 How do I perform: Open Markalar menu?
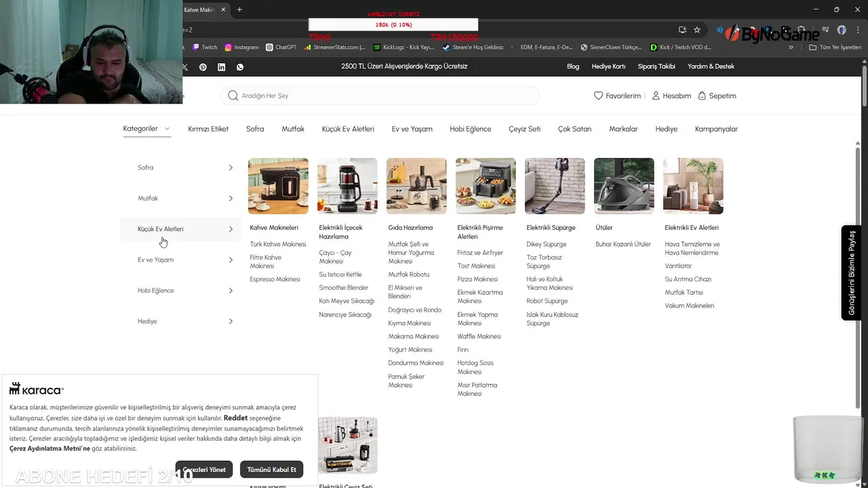click(x=623, y=129)
